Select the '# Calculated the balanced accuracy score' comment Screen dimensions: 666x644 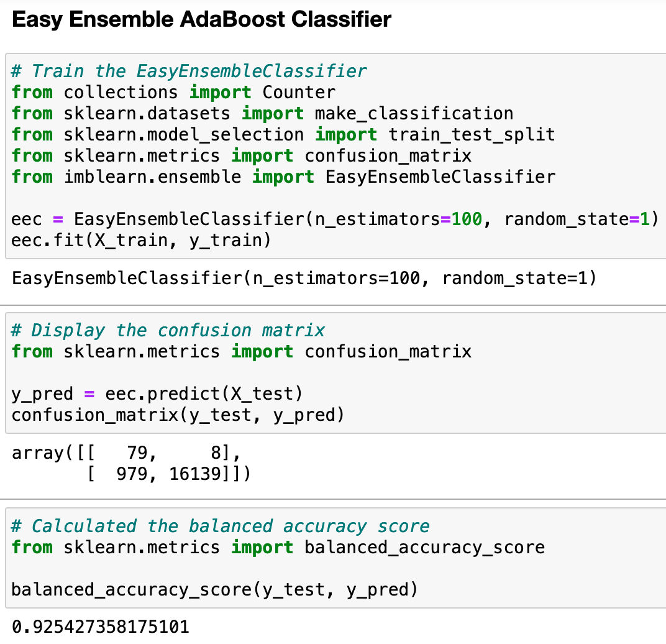pyautogui.click(x=220, y=527)
